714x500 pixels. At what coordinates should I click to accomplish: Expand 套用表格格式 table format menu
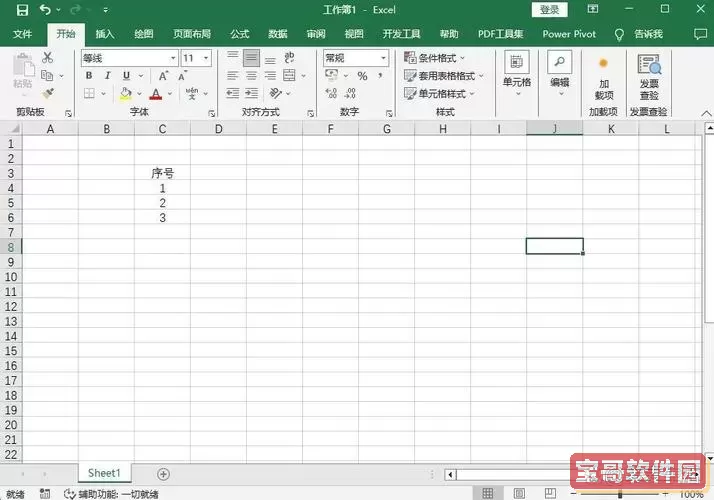[444, 76]
